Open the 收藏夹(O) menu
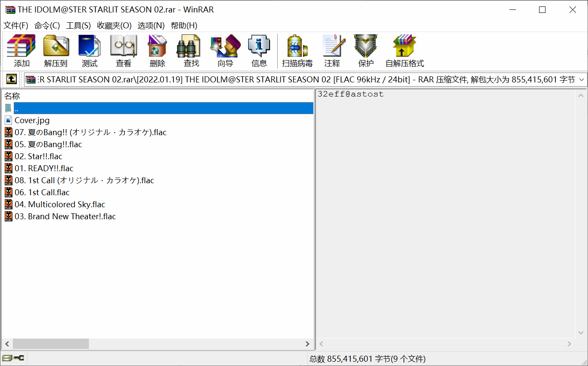 coord(114,25)
